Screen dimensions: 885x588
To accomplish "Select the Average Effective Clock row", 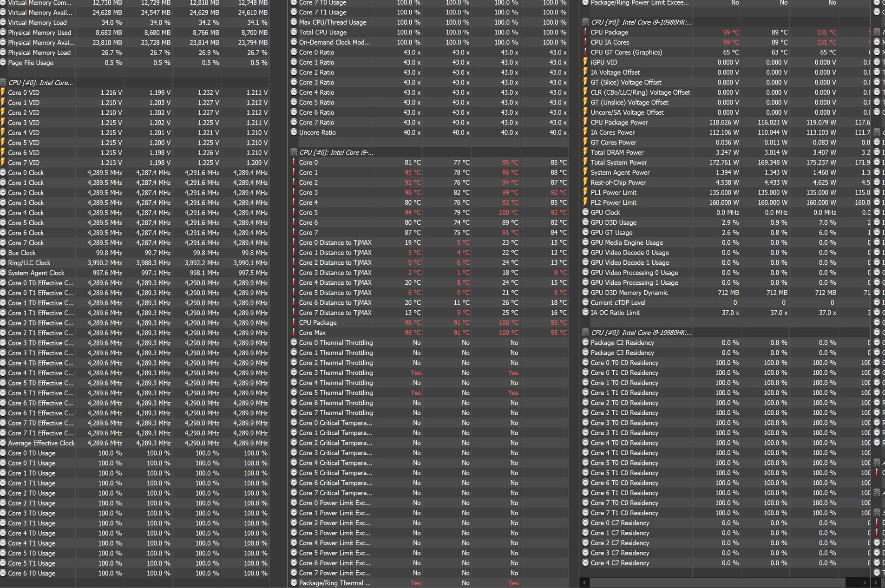I will coord(135,443).
